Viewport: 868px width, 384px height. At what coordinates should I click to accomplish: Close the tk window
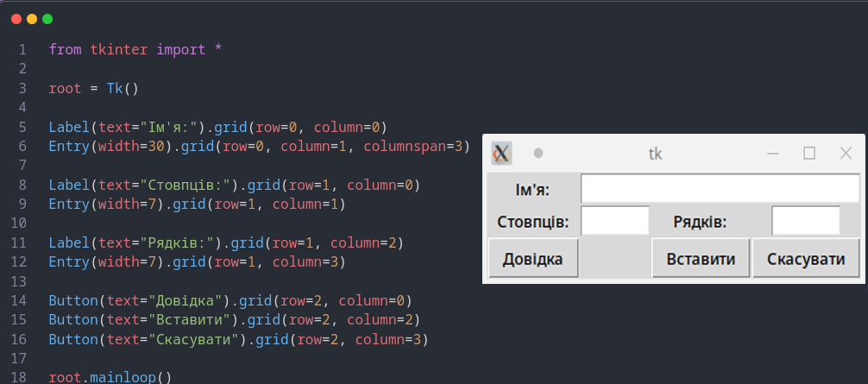click(x=846, y=154)
